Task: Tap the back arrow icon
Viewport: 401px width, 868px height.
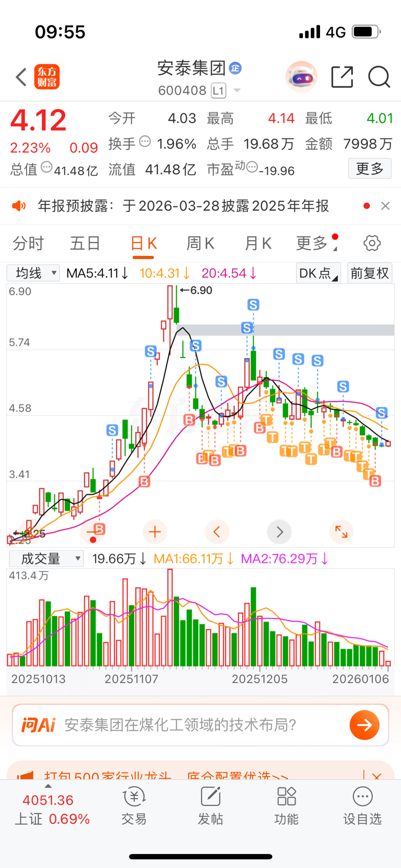Action: click(x=21, y=77)
